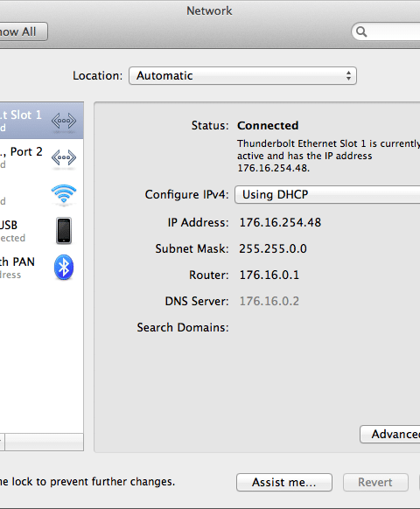The image size is (420, 509).
Task: Click the Subnet Mask value 255.255.0.0
Action: [x=273, y=248]
